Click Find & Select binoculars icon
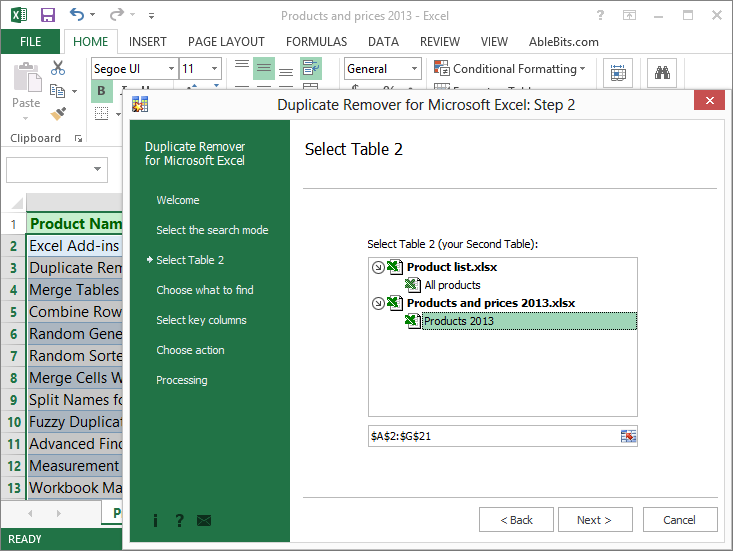This screenshot has height=551, width=733. 662,73
